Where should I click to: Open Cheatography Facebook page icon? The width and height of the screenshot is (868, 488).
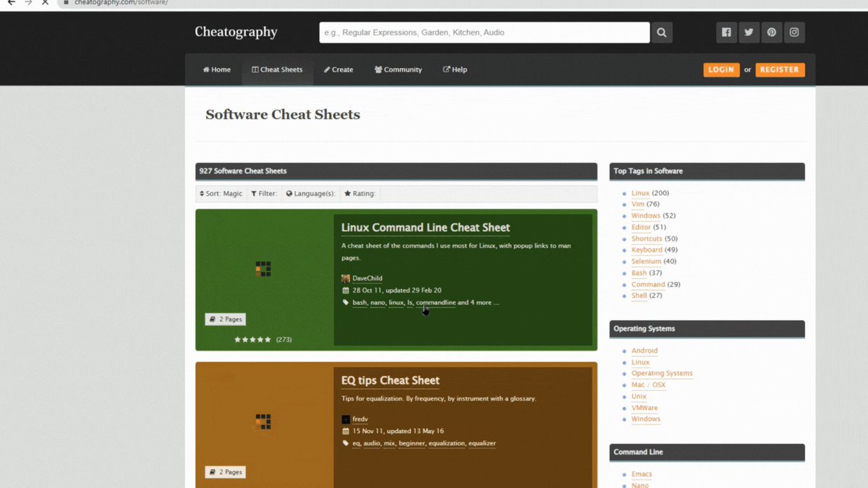[x=726, y=33]
